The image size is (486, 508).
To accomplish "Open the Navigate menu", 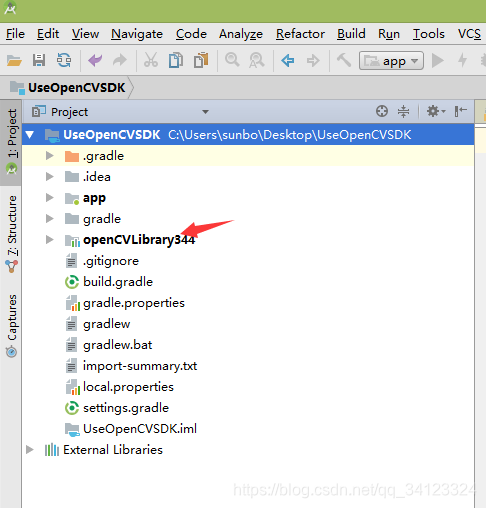I will [137, 34].
